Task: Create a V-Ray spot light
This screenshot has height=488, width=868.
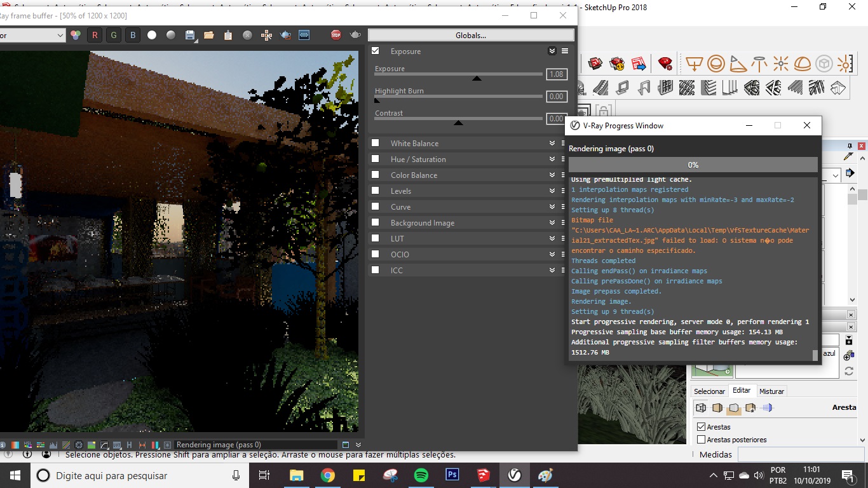Action: pos(738,64)
